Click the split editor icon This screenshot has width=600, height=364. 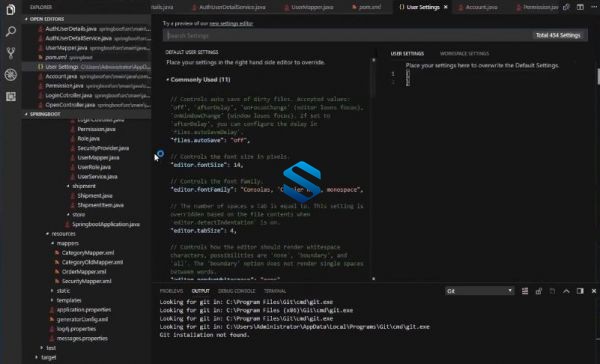[580, 7]
